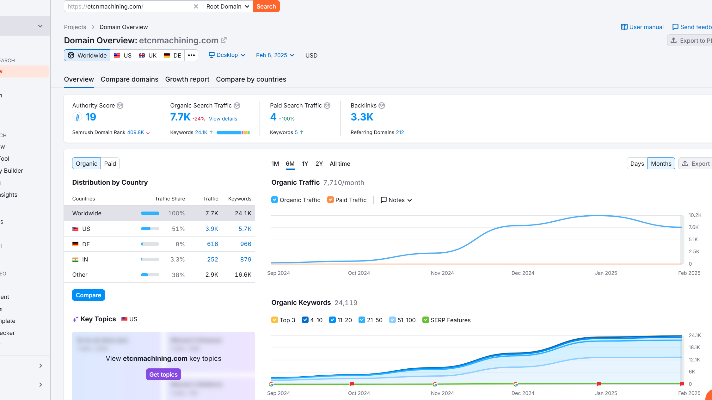Open external link icon next to etcnmachining.com
Viewport: 712px width, 400px height.
point(224,40)
